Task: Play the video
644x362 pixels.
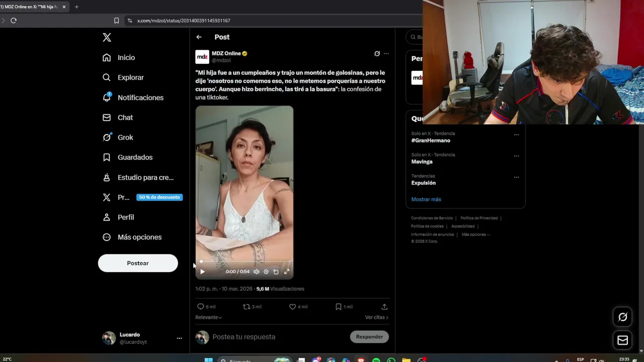Action: pos(202,271)
